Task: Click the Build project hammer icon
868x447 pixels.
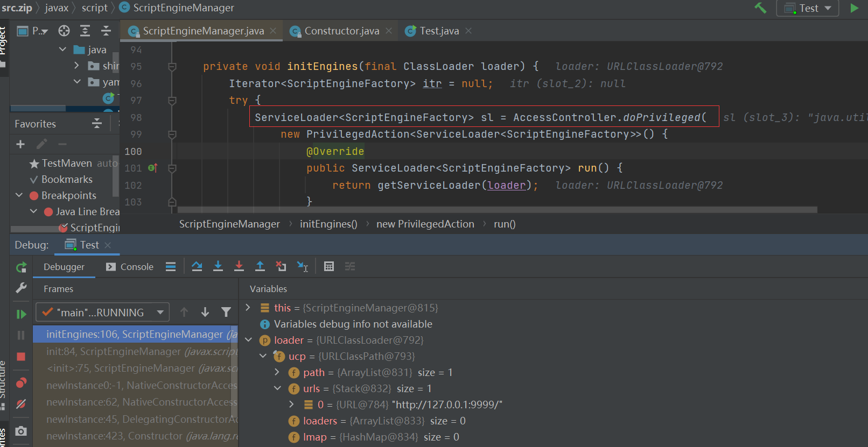Action: click(760, 8)
